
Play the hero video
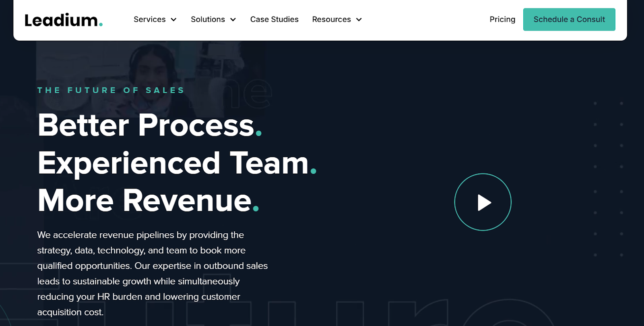pos(483,202)
